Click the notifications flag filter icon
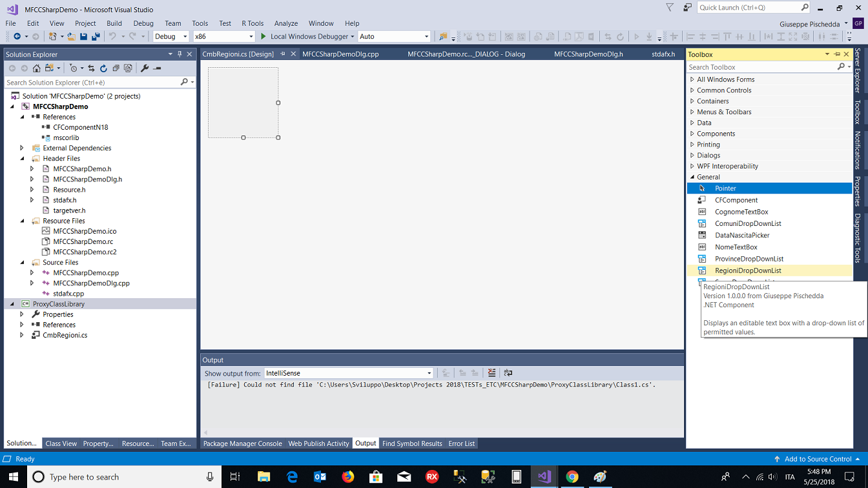This screenshot has width=868, height=488. (670, 7)
